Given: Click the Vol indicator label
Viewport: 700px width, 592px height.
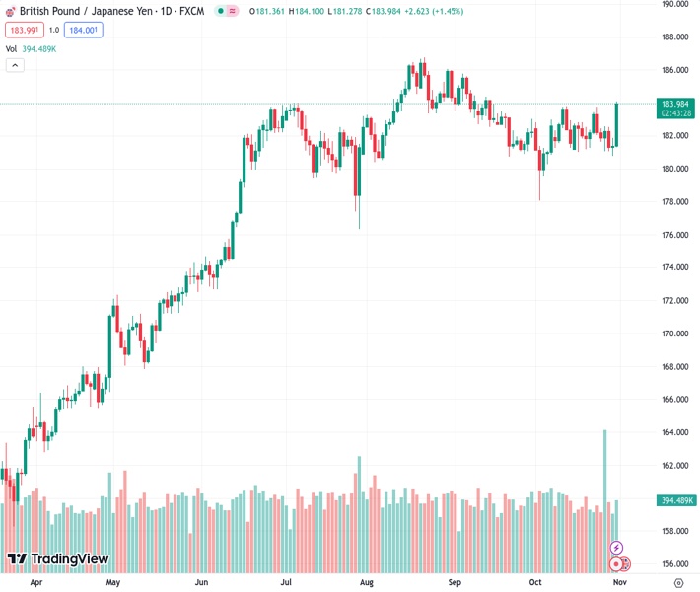Looking at the screenshot, I should [x=11, y=48].
